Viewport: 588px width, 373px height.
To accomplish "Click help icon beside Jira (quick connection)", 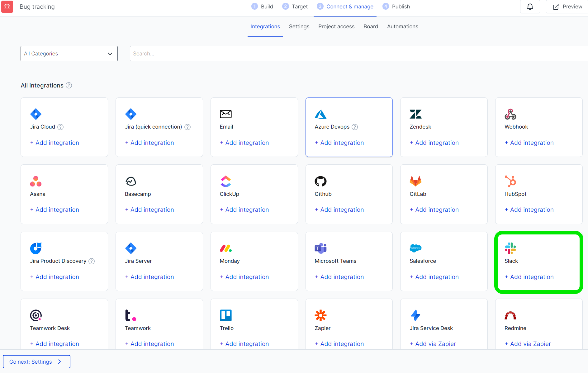I will coord(187,127).
